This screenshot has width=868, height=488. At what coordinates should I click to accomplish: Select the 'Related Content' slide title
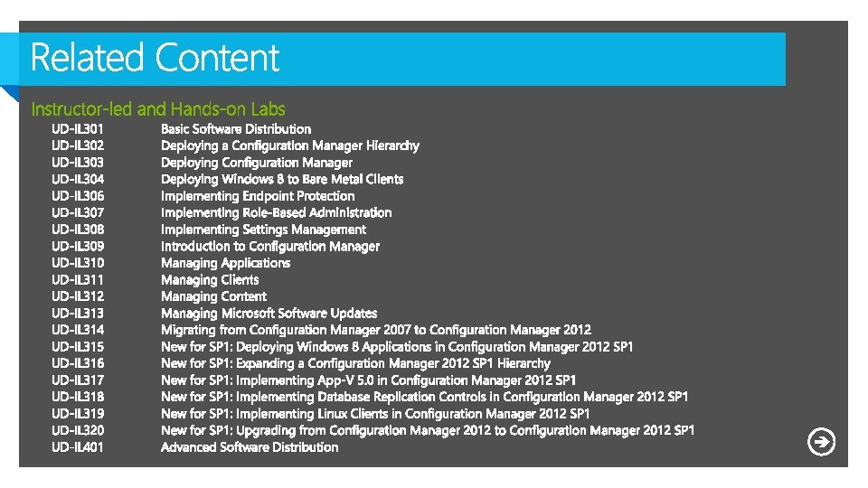point(155,58)
